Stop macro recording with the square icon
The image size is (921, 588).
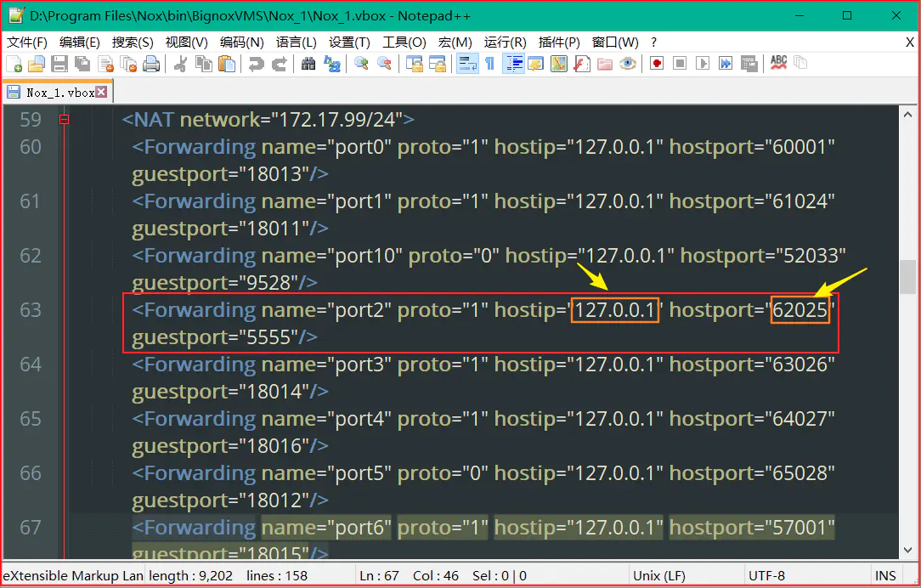point(680,64)
